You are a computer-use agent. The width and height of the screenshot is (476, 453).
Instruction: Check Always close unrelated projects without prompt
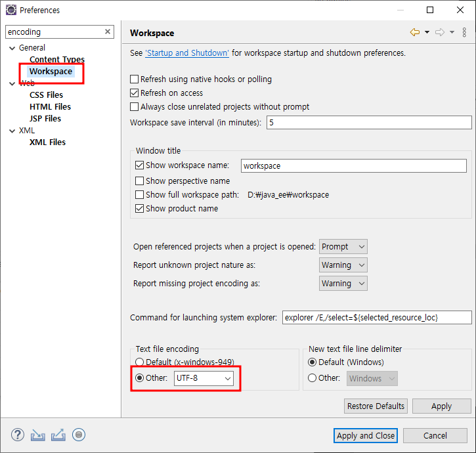(x=134, y=107)
